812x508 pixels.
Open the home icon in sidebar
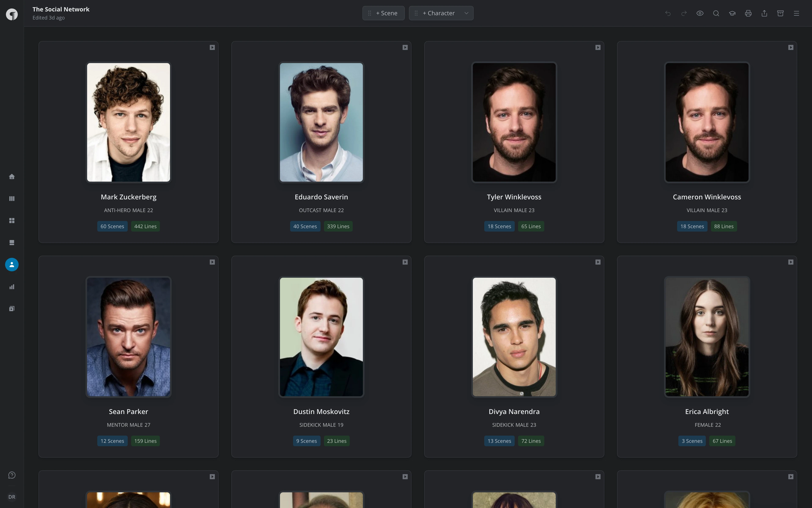pyautogui.click(x=12, y=176)
